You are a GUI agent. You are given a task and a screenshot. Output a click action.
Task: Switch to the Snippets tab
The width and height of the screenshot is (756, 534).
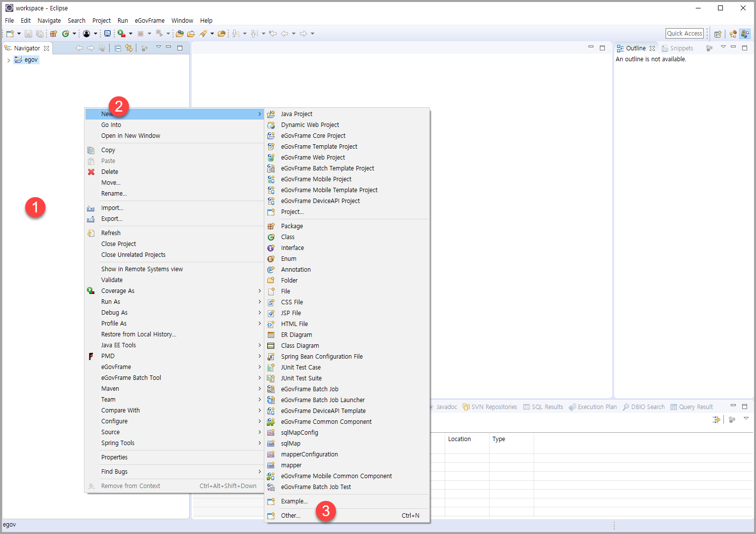677,48
